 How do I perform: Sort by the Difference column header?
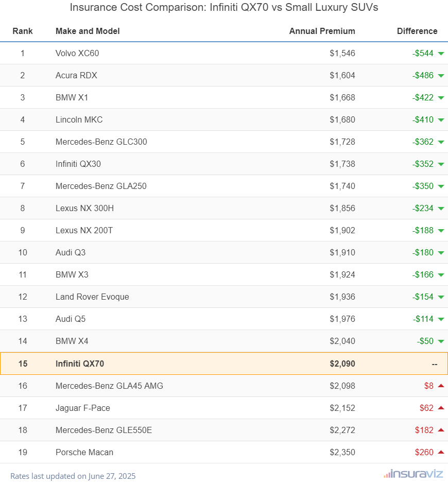tap(417, 31)
